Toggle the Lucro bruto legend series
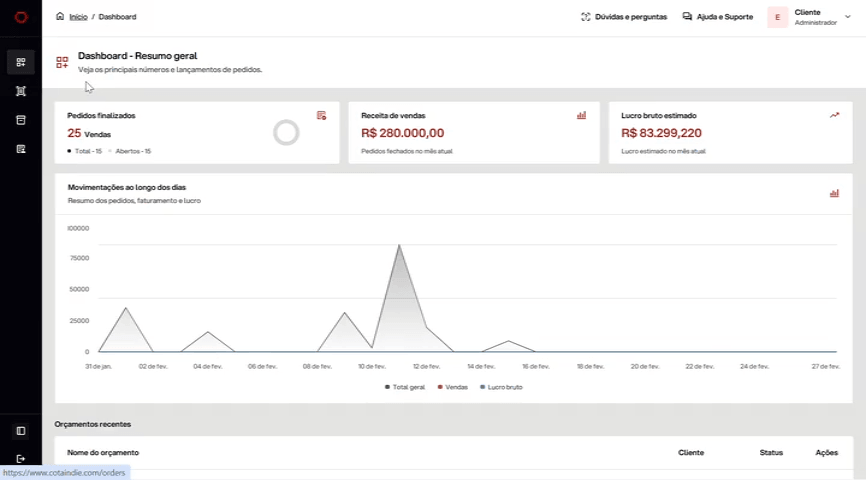This screenshot has height=480, width=866. click(x=501, y=387)
